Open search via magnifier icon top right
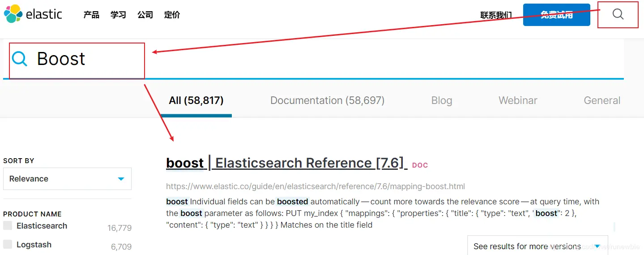Viewport: 644px width, 255px height. (618, 14)
